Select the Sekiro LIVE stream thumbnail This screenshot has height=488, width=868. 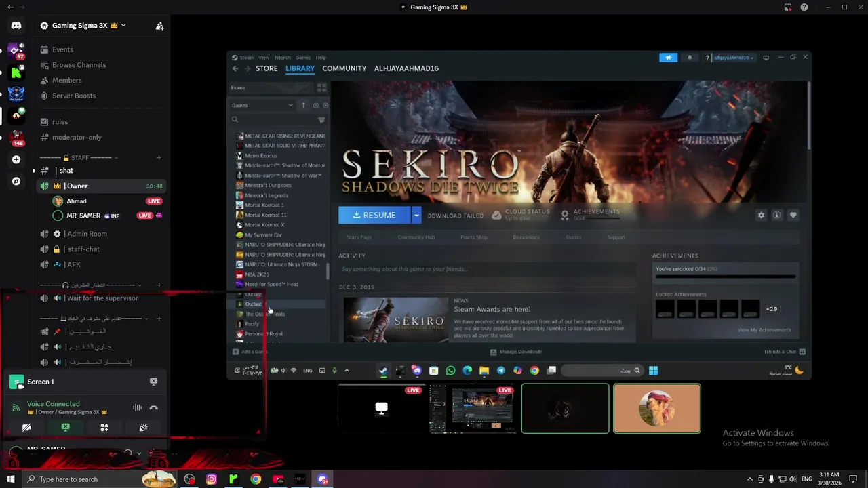point(473,409)
